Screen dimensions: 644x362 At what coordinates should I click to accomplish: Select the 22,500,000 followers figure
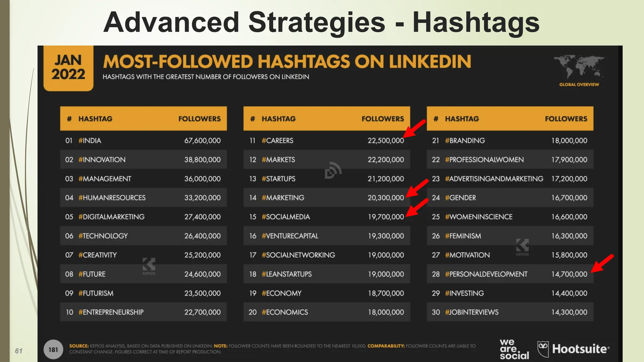click(x=386, y=140)
